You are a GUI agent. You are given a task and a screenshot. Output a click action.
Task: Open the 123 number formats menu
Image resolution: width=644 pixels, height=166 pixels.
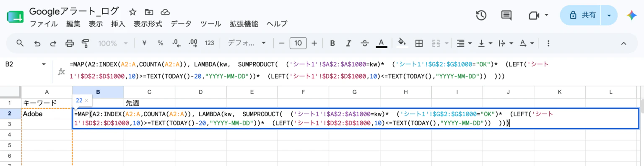[210, 43]
